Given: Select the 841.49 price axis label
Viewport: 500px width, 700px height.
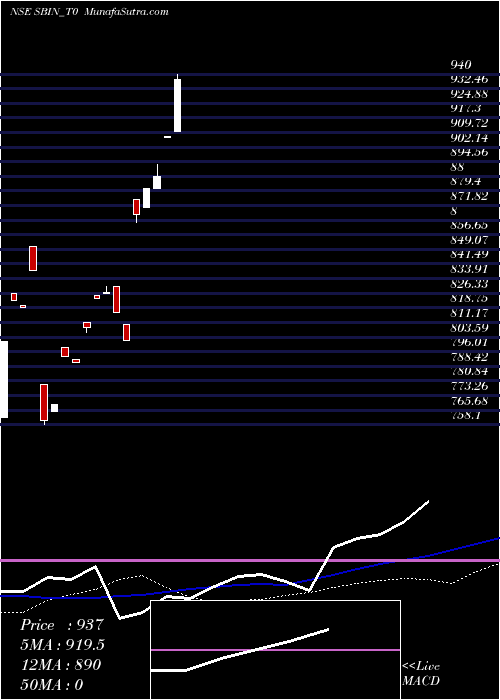Looking at the screenshot, I should [469, 254].
